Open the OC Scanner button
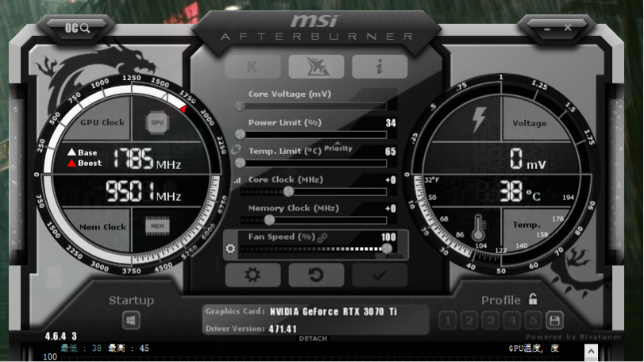Image resolution: width=644 pixels, height=362 pixels. click(77, 28)
